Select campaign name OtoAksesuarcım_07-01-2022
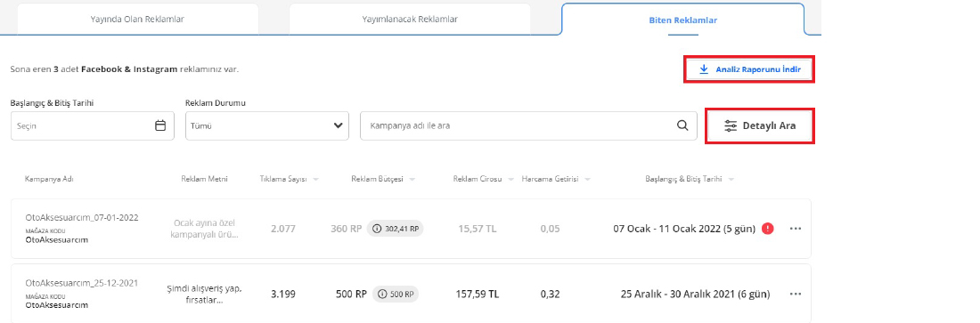The height and width of the screenshot is (323, 980). 81,217
